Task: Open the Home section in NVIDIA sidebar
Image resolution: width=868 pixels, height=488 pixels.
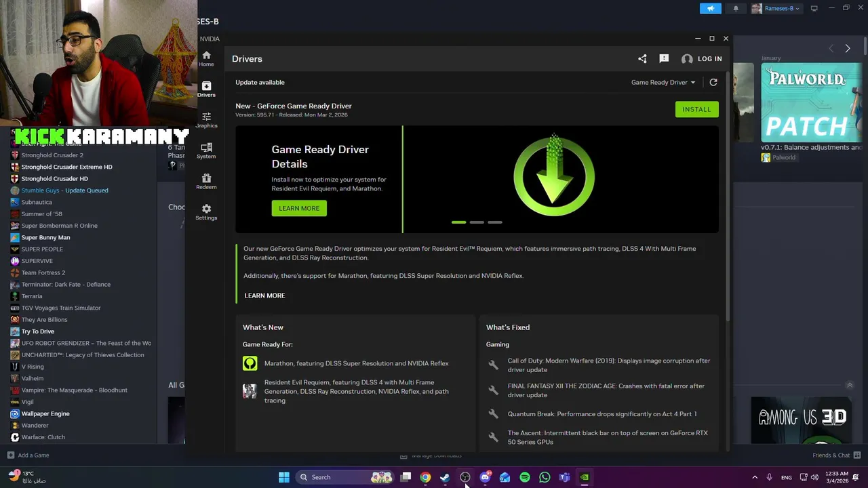Action: tap(206, 59)
